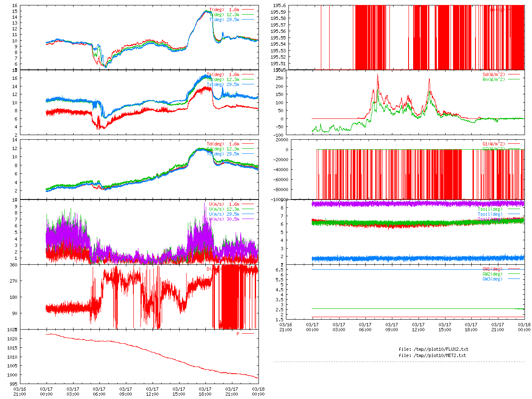Click the "GW3(deg)" legend label

[493, 279]
